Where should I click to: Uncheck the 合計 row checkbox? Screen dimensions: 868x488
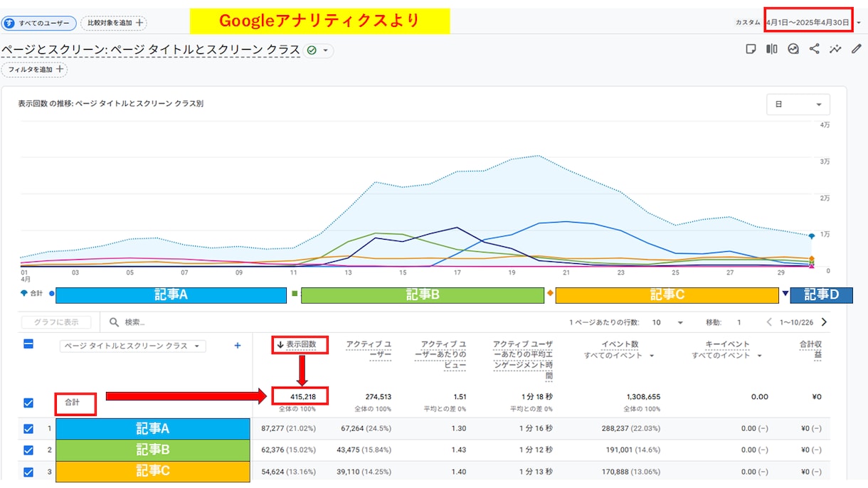[x=28, y=403]
